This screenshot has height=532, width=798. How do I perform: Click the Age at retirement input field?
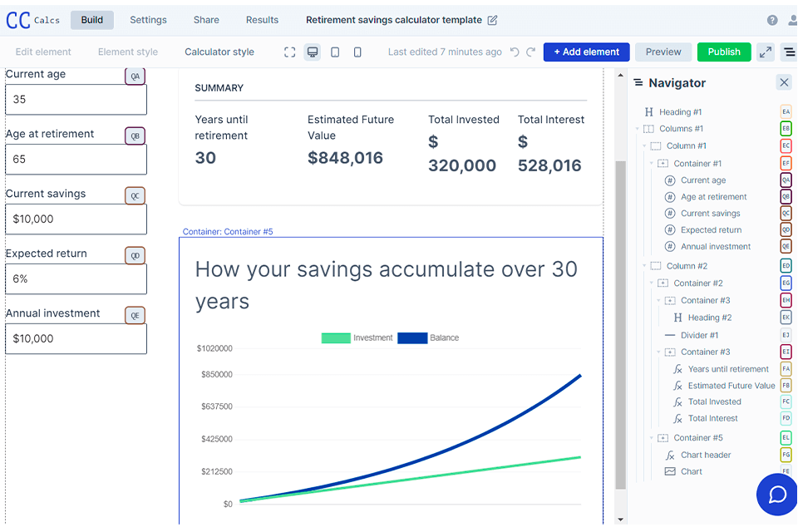76,160
